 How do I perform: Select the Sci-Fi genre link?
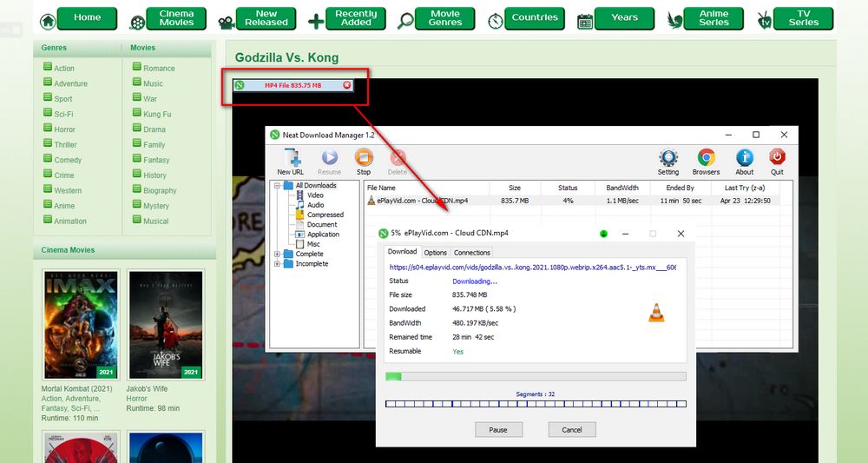pos(63,114)
